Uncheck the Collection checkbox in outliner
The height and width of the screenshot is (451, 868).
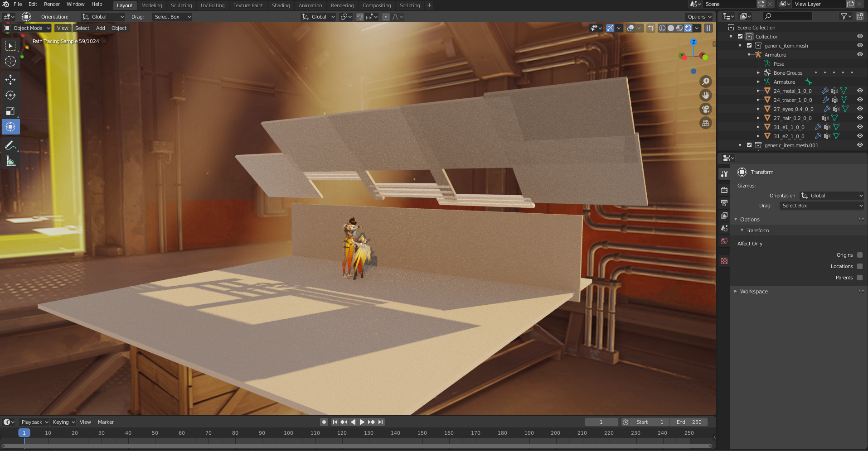[x=740, y=36]
